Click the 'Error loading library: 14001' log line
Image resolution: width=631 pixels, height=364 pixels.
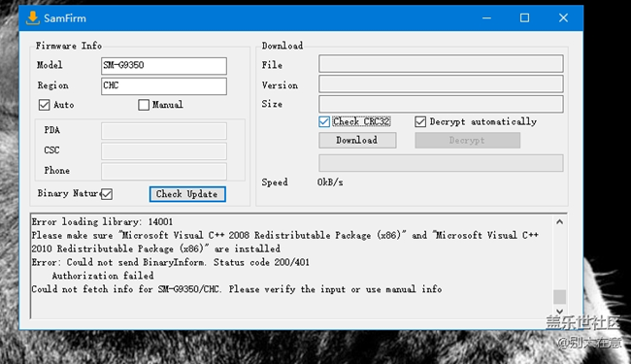pos(102,222)
